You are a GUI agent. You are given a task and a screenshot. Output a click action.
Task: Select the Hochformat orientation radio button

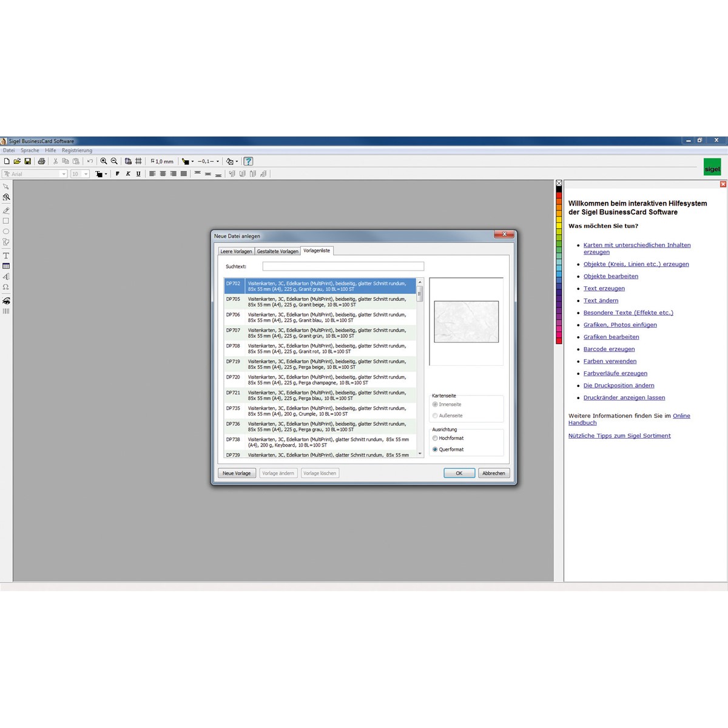tap(435, 438)
